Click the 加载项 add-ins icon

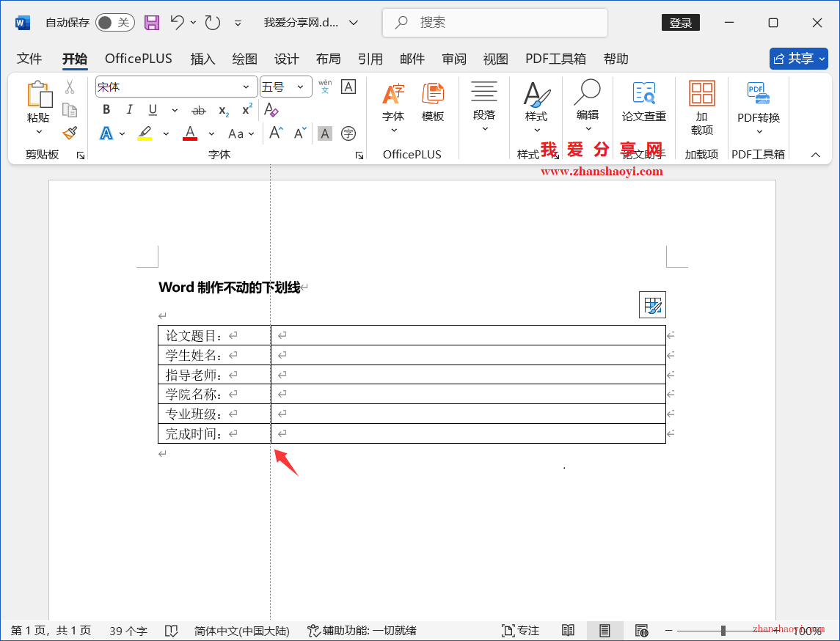click(x=702, y=108)
